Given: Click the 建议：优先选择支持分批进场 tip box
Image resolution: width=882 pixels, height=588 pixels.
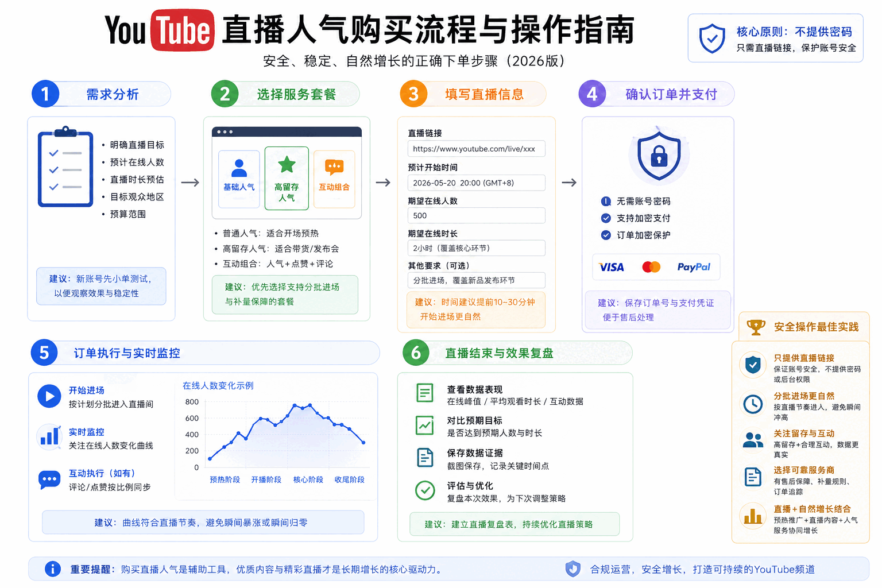Looking at the screenshot, I should click(x=285, y=294).
